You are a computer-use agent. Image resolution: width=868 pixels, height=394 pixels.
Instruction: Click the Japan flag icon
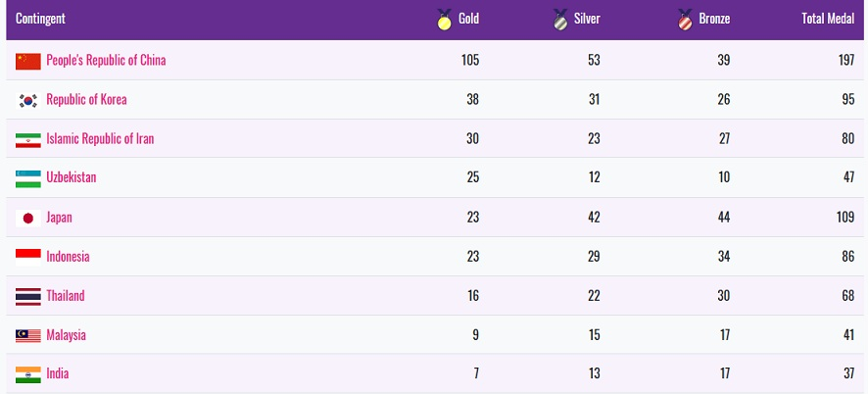pyautogui.click(x=28, y=218)
